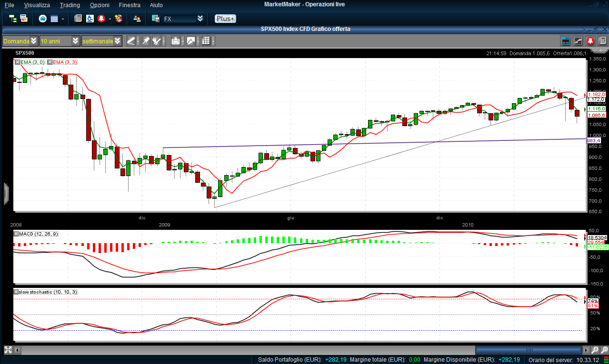Open the Trading menu

click(x=70, y=5)
